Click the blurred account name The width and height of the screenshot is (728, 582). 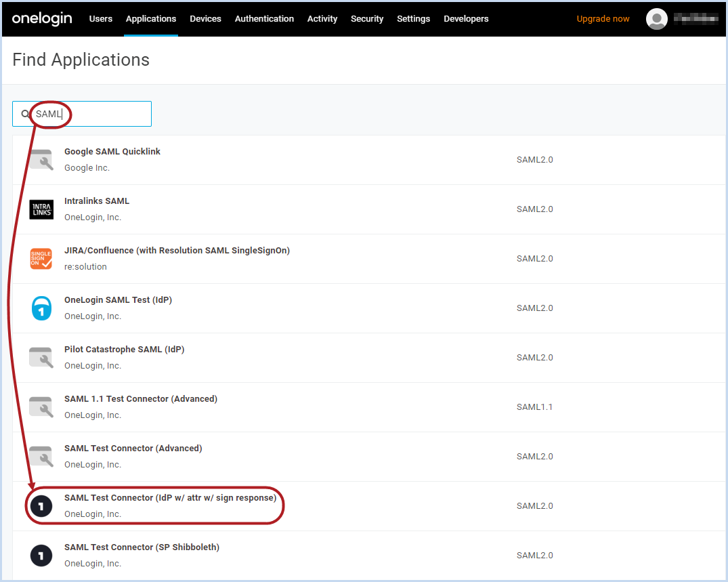pos(696,18)
